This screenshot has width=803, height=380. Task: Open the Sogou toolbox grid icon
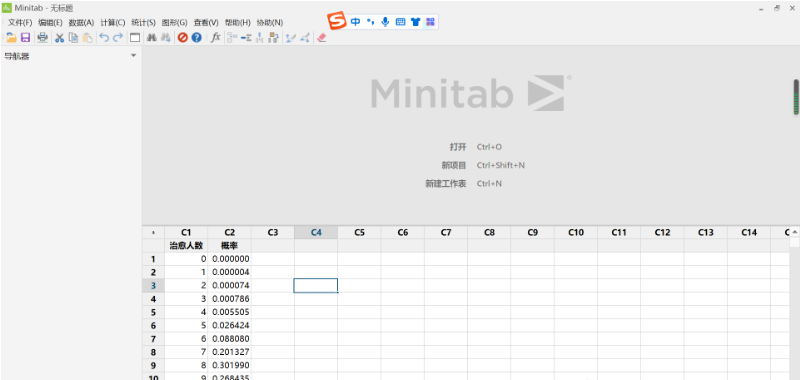pos(430,22)
